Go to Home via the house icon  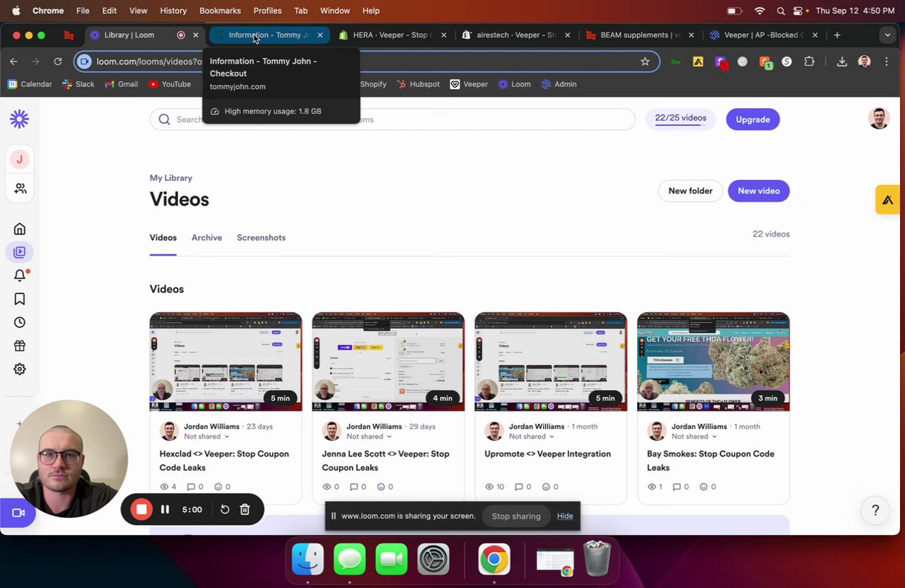[20, 229]
